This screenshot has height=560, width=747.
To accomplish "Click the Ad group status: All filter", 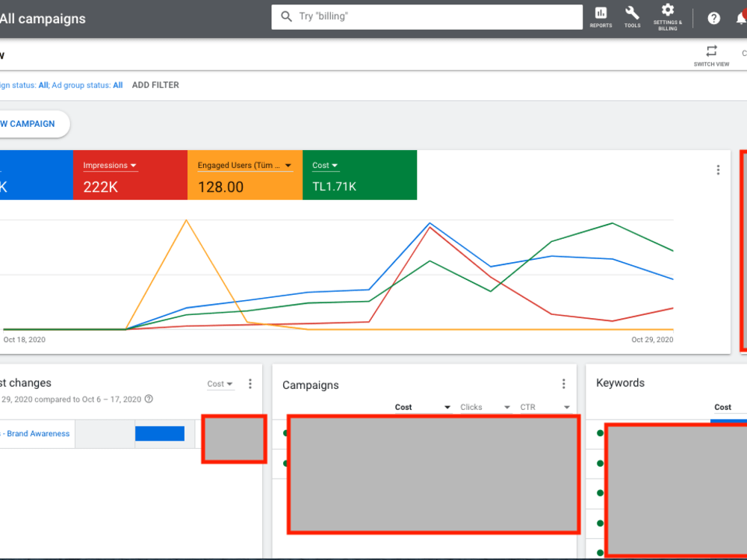I will coord(87,85).
